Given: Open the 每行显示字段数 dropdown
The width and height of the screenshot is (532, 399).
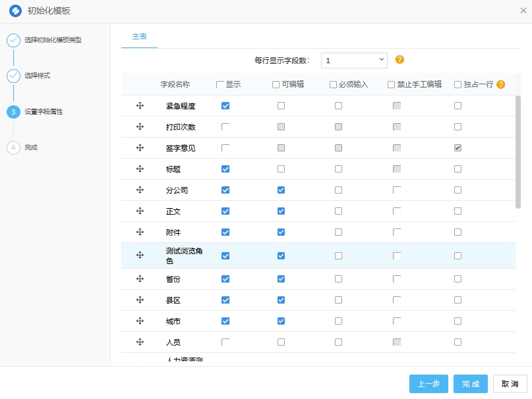Looking at the screenshot, I should coord(354,60).
